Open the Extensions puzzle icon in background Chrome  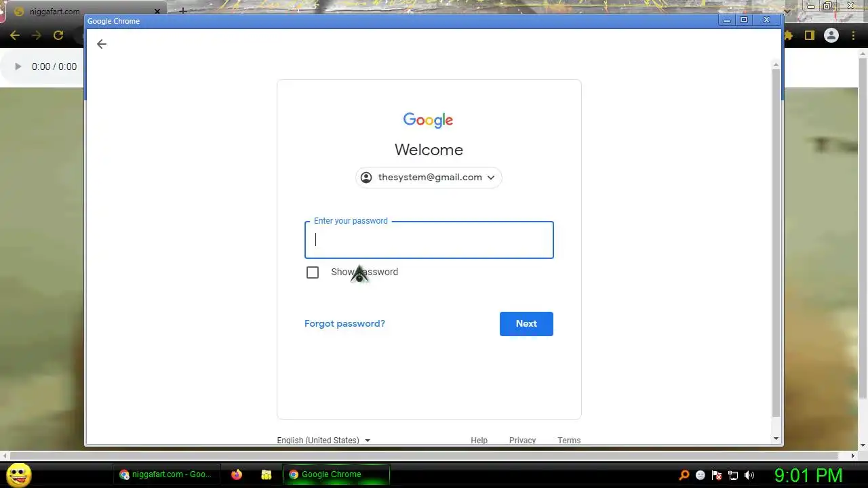click(x=789, y=35)
